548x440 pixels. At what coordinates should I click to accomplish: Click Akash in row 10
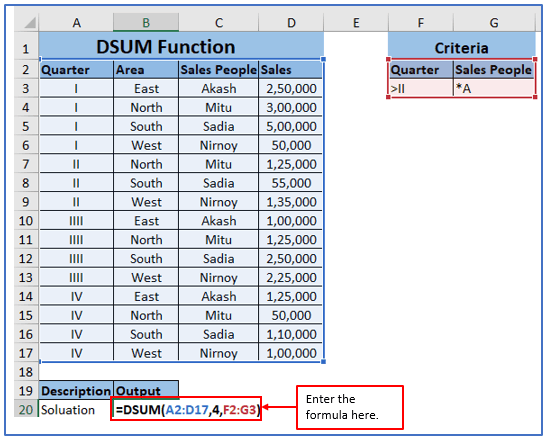point(218,221)
